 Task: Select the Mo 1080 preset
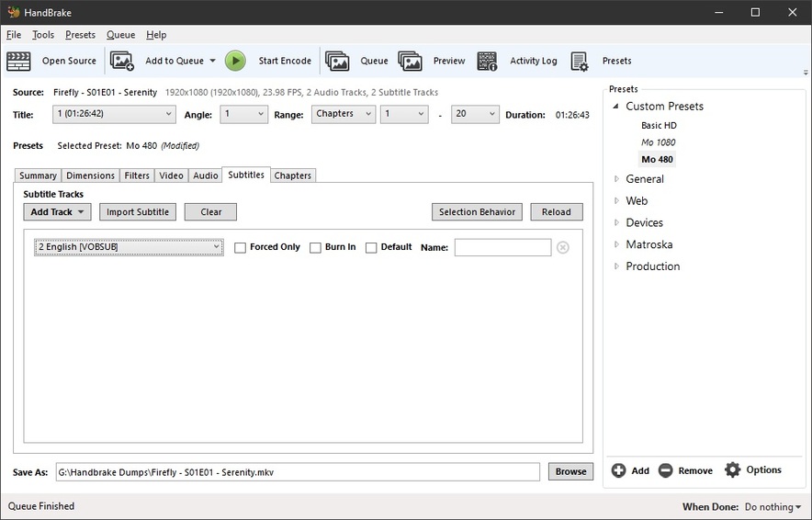pos(659,142)
